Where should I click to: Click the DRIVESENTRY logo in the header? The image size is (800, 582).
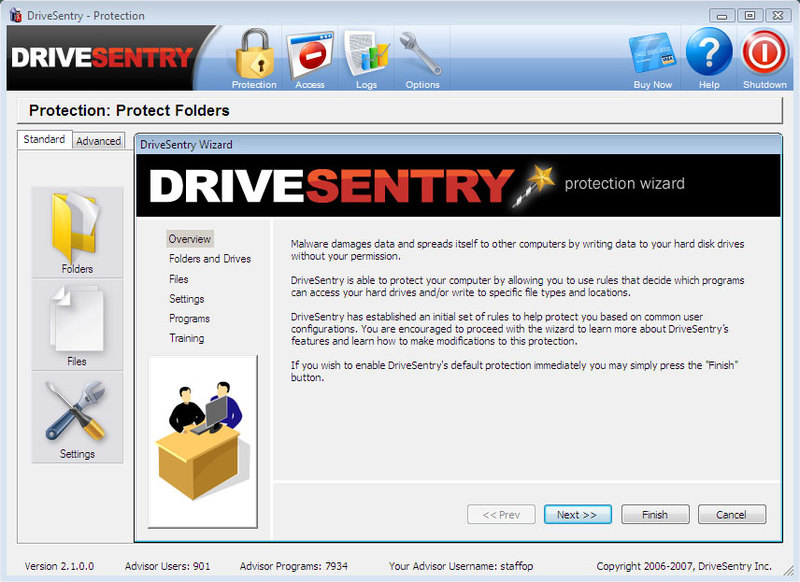point(102,58)
